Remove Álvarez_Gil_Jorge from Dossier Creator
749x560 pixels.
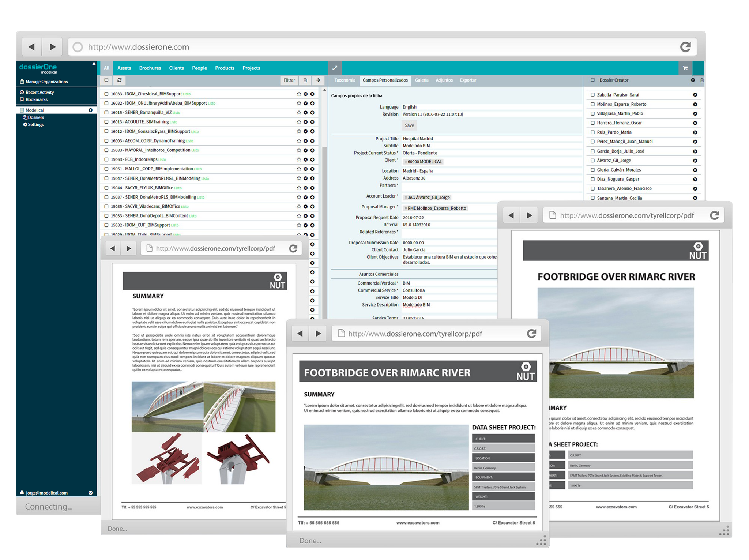pyautogui.click(x=695, y=161)
